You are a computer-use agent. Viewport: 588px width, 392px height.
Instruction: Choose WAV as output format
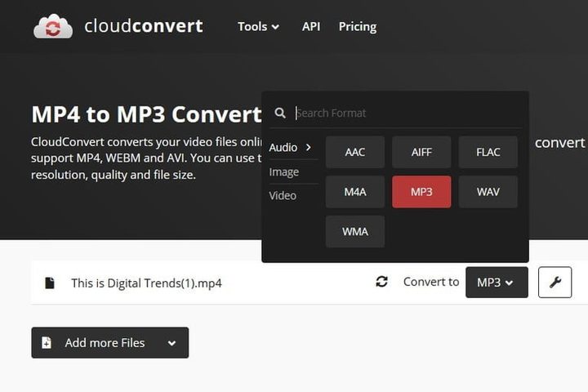488,192
